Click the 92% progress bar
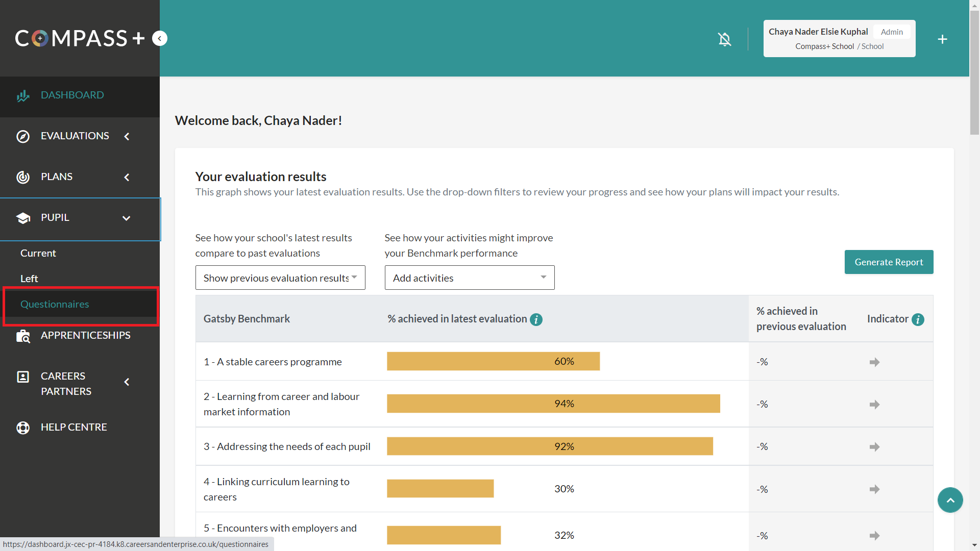The image size is (980, 551). tap(550, 446)
